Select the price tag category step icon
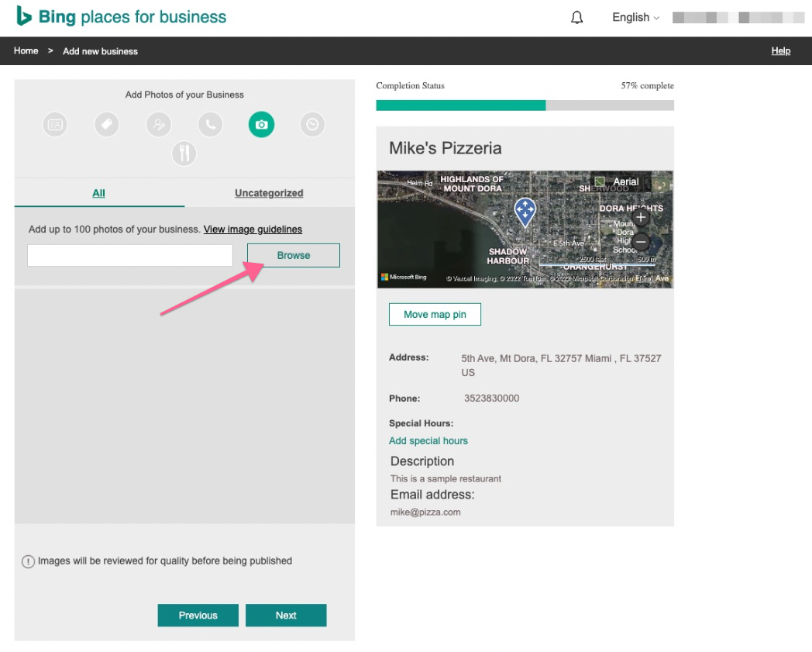 [x=107, y=124]
